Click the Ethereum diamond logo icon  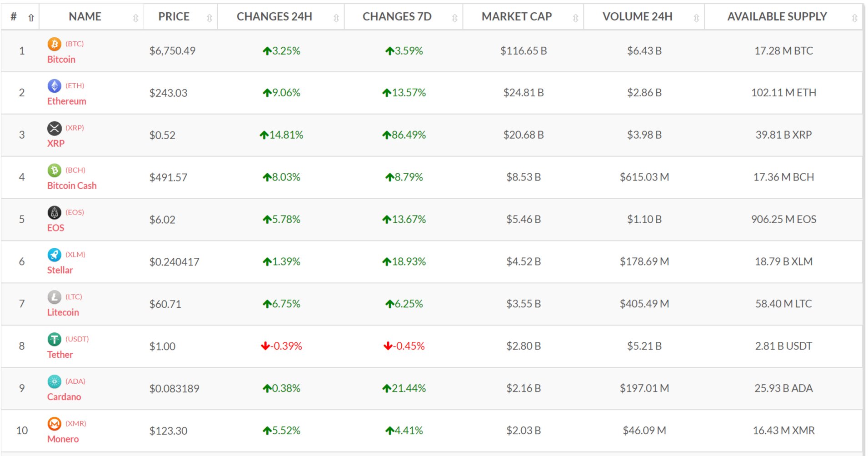[55, 86]
